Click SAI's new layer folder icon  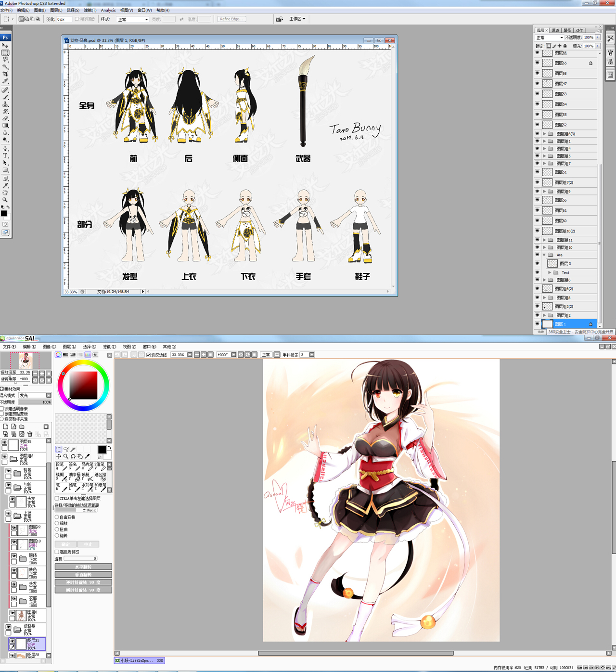point(22,426)
